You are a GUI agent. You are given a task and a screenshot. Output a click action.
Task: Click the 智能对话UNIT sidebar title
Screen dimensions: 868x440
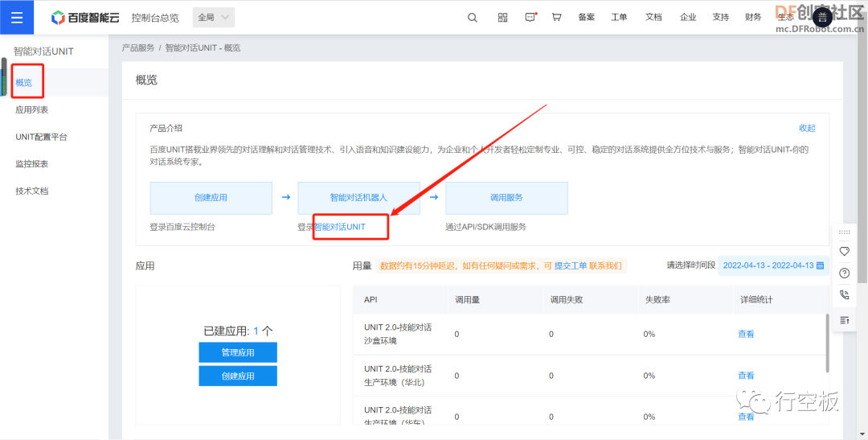coord(43,51)
